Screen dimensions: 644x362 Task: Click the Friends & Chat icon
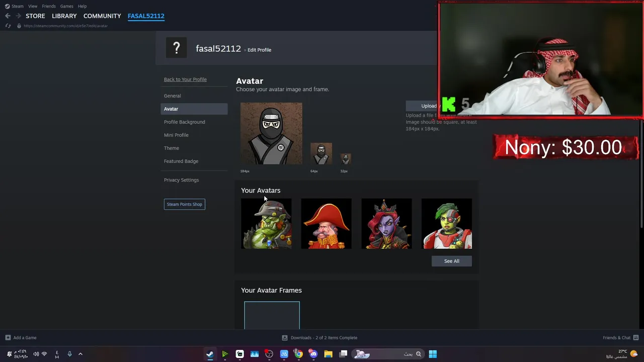(x=636, y=337)
